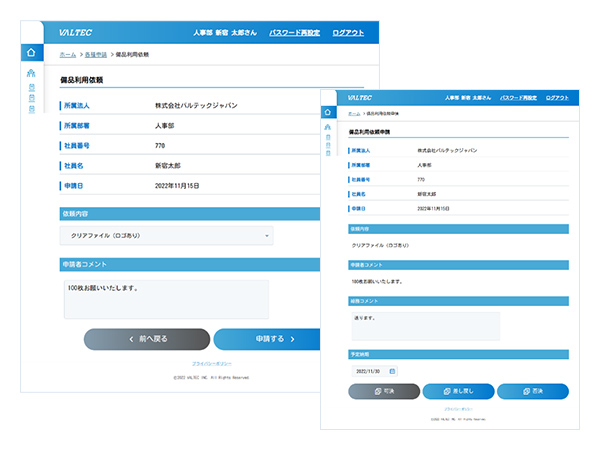The height and width of the screenshot is (450, 600).
Task: Expand the クリアファイル（ロゴあり） dropdown
Action: pos(166,236)
